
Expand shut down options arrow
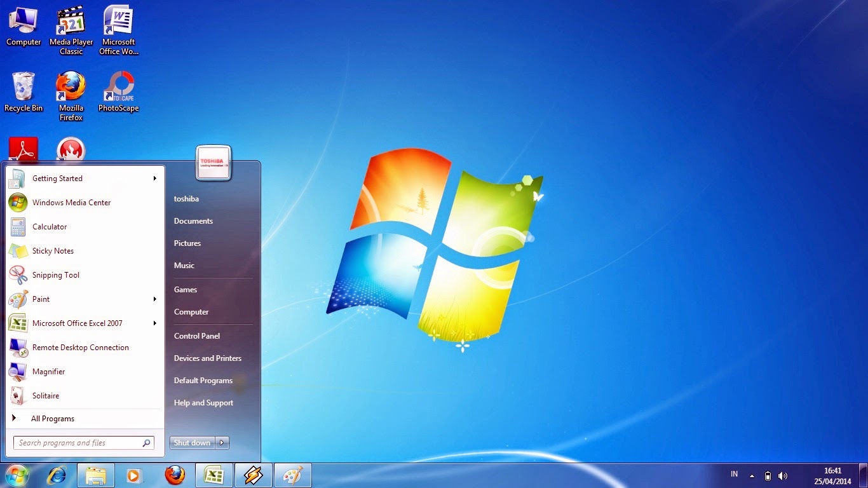click(222, 443)
